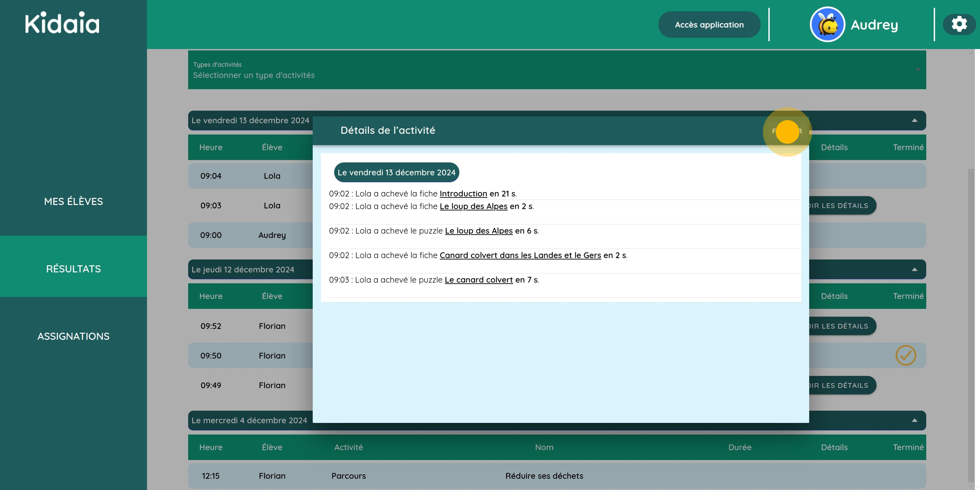Open the Canard colvert dans les Landes link
The image size is (980, 490).
(520, 255)
